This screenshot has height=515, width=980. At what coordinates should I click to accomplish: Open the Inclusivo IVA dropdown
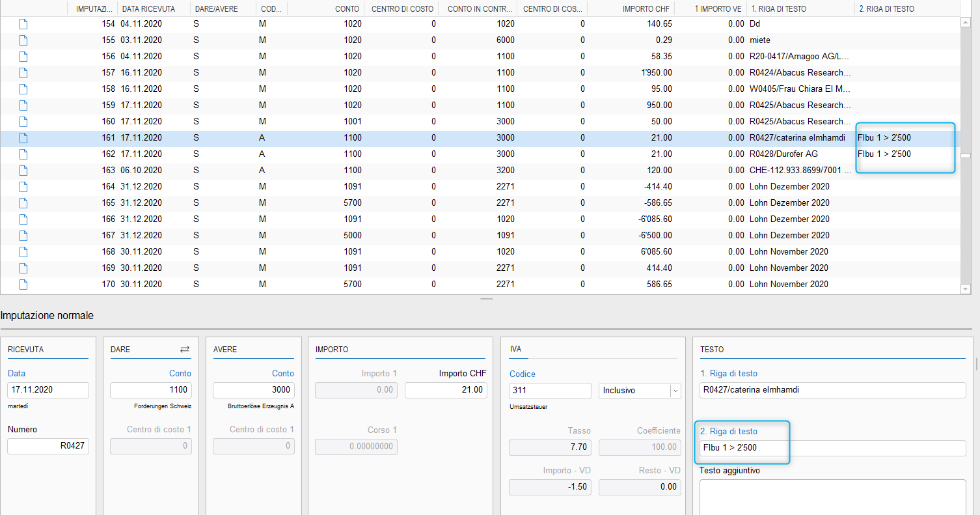[675, 391]
